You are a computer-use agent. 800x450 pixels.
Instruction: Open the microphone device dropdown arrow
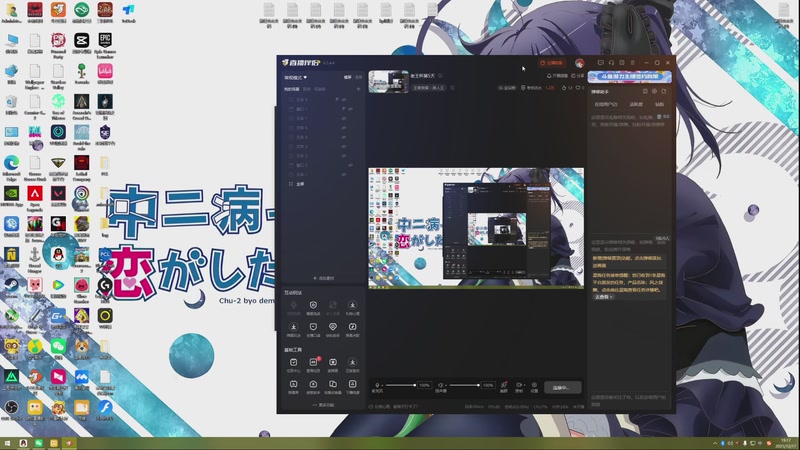382,385
